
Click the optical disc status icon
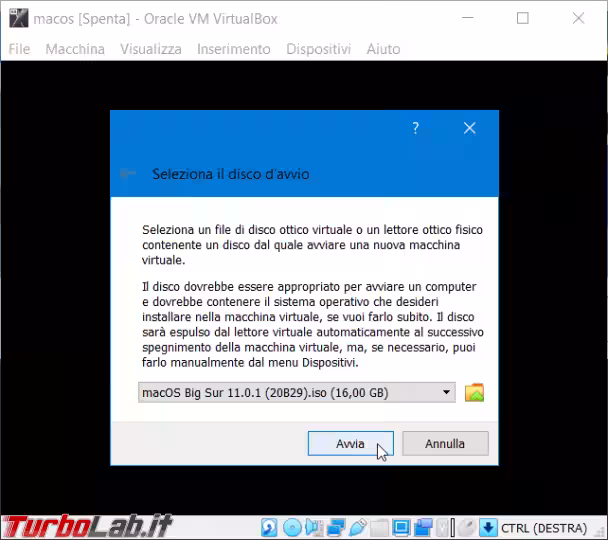[x=292, y=527]
